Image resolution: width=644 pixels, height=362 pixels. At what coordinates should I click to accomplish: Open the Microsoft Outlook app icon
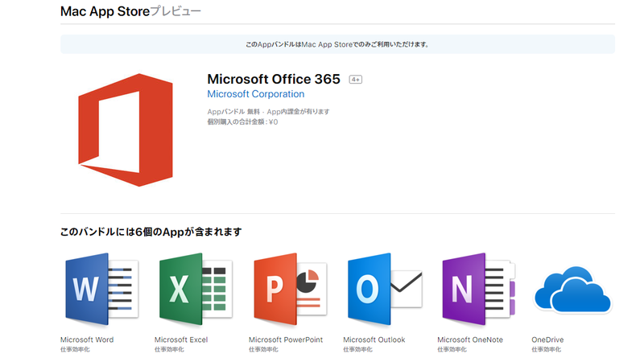point(385,290)
